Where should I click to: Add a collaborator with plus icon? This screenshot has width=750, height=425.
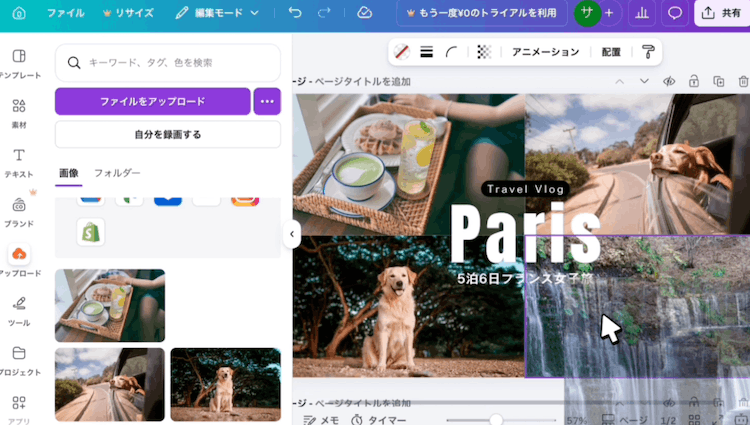coord(609,13)
